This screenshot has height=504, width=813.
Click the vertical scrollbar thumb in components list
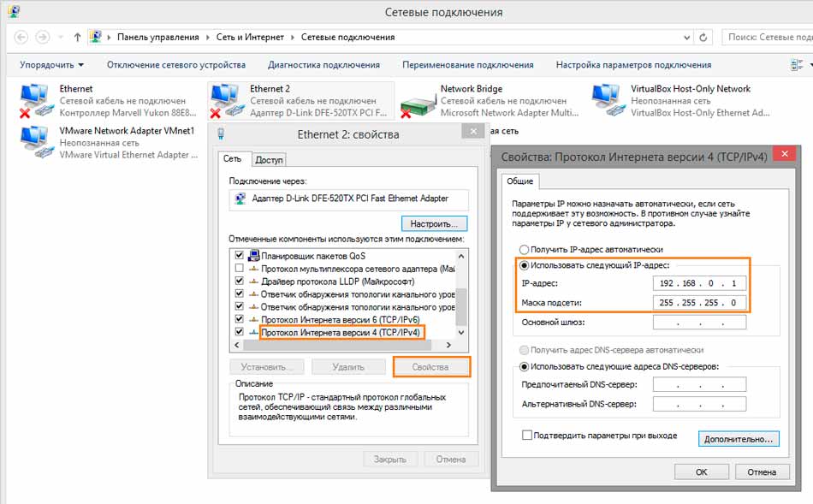[x=461, y=306]
